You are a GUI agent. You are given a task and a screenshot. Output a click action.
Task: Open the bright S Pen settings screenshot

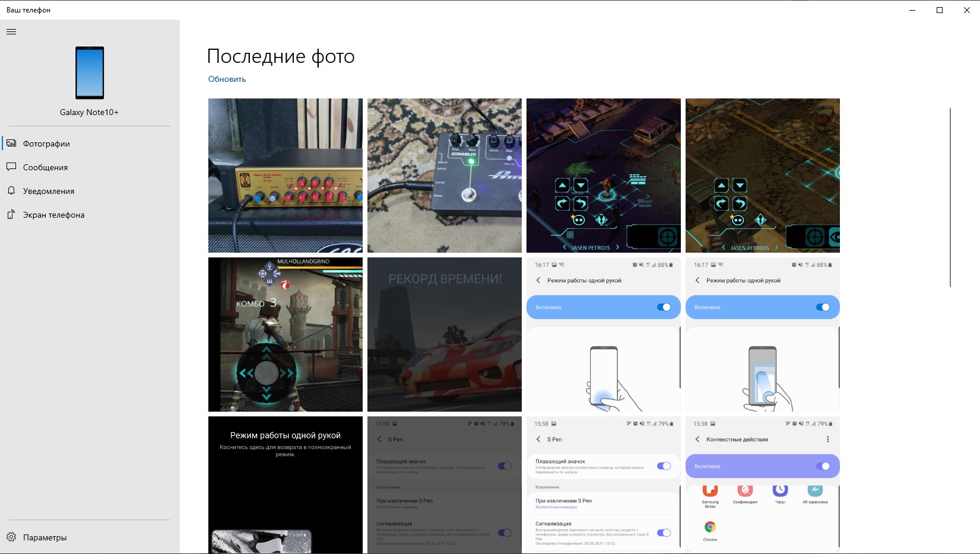tap(604, 485)
